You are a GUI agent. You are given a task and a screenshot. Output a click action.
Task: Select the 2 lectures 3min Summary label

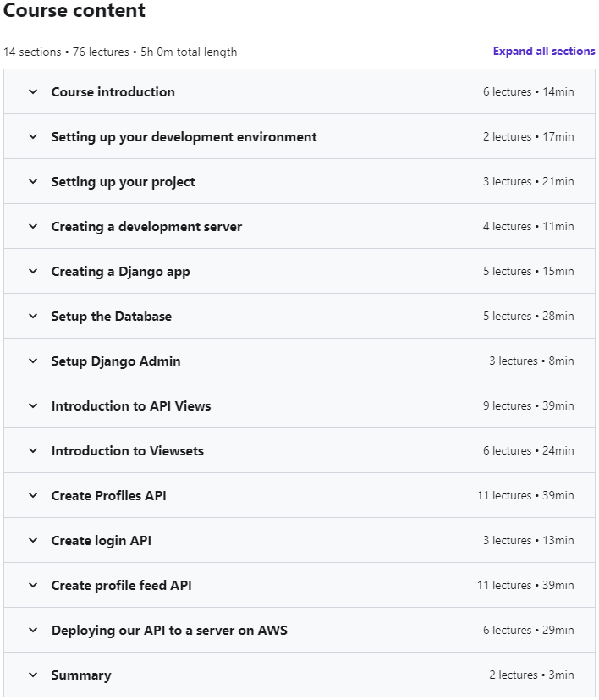pyautogui.click(x=531, y=675)
